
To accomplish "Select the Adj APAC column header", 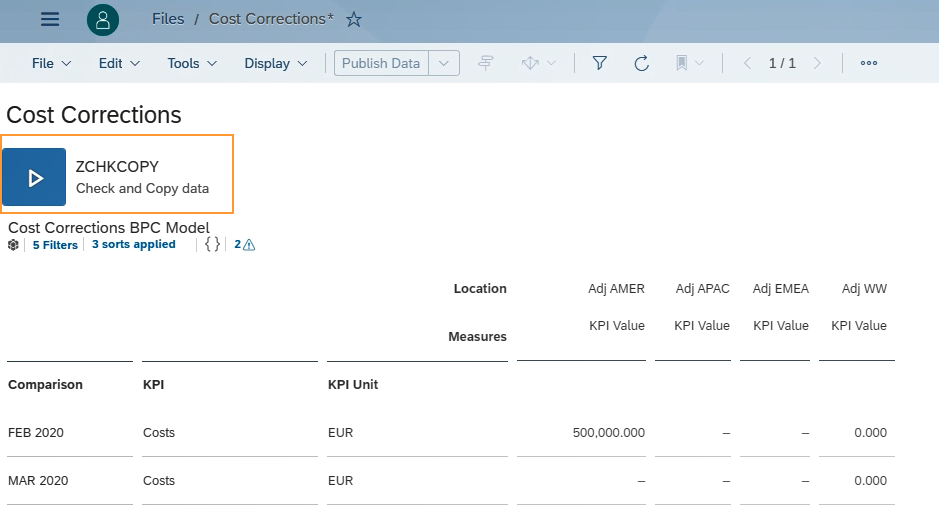I will 702,289.
